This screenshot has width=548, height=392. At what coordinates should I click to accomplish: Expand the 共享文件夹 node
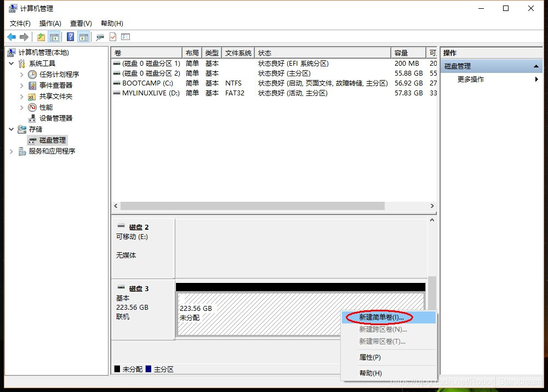(x=21, y=96)
